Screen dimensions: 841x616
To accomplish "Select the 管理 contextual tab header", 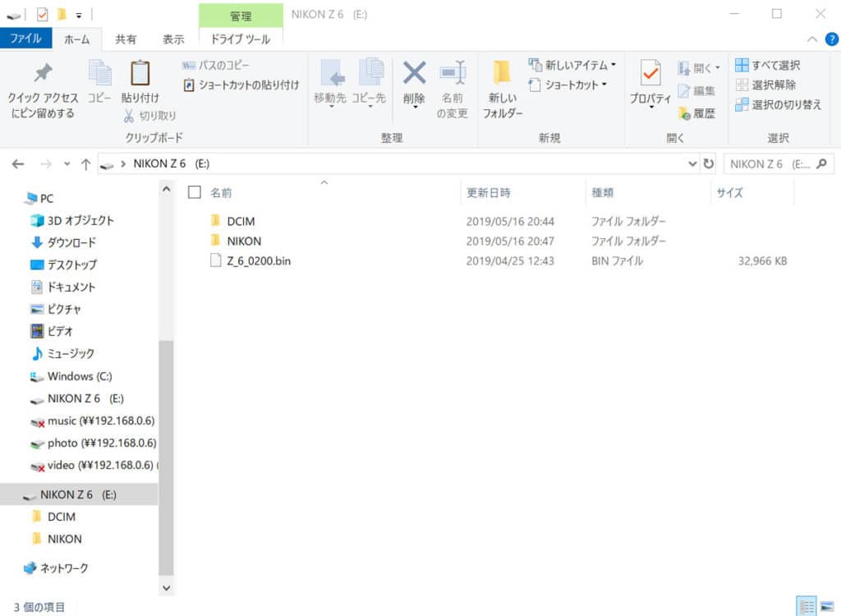I will (x=241, y=16).
